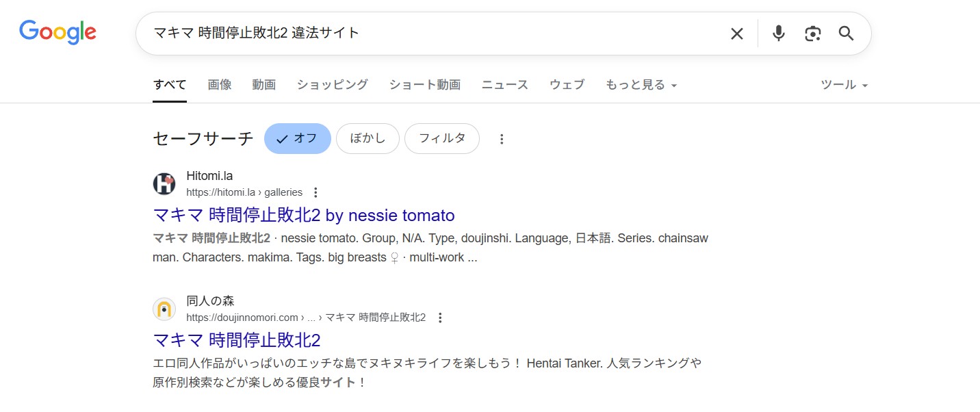Clear the search query with the X icon
Image resolution: width=980 pixels, height=412 pixels.
[x=737, y=32]
